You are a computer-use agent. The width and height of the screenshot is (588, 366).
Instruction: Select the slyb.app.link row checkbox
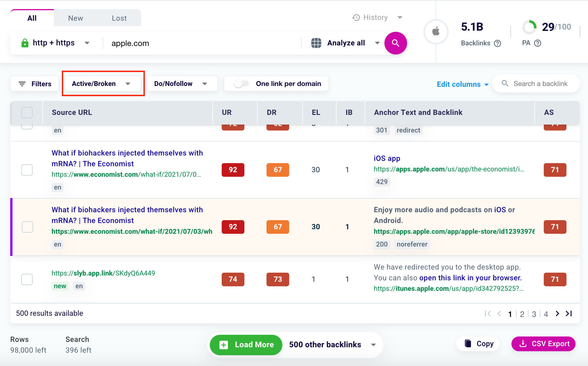tap(27, 279)
